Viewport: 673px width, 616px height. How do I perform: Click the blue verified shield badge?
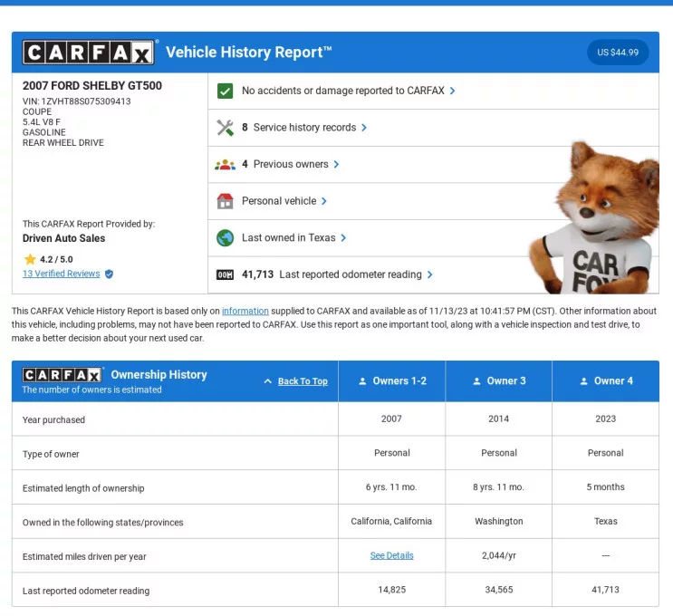point(110,274)
